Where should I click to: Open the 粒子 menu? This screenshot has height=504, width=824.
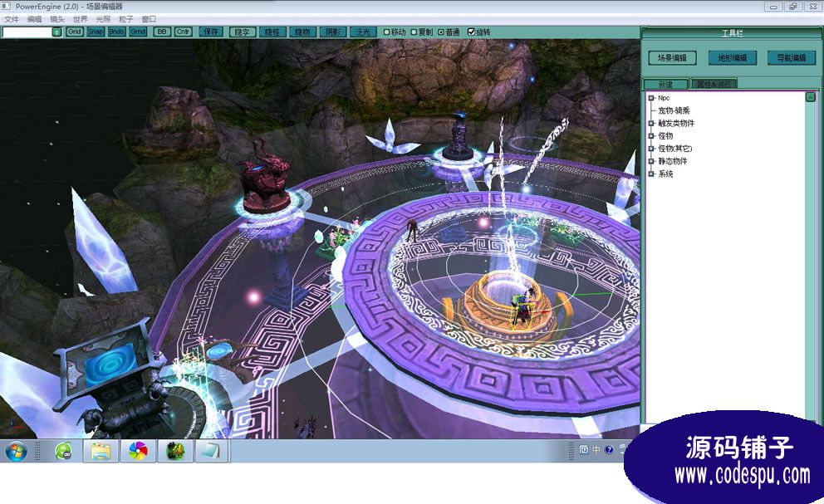pyautogui.click(x=125, y=19)
